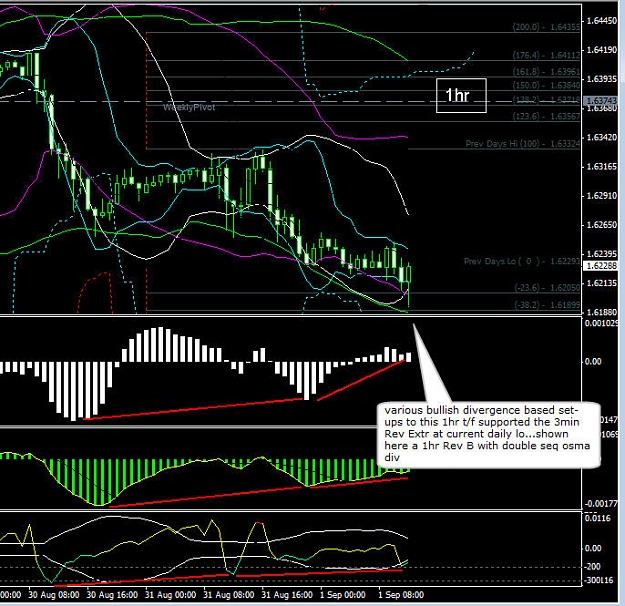Select the (200.0) - 1.64355 Fibonacci label
Screen dimensions: 625x606
click(x=546, y=27)
